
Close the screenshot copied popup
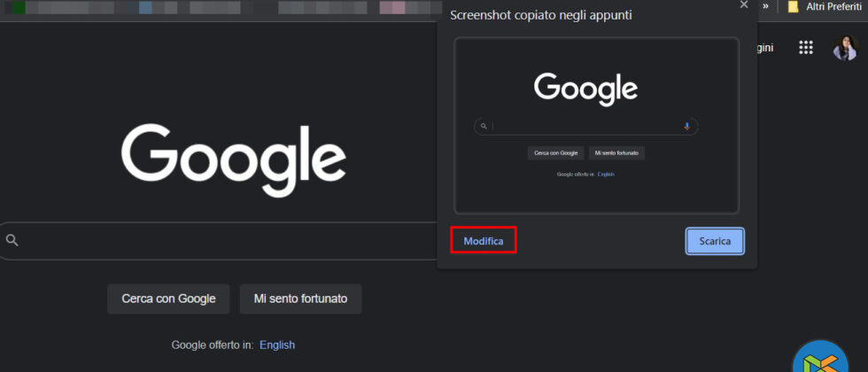point(744,4)
